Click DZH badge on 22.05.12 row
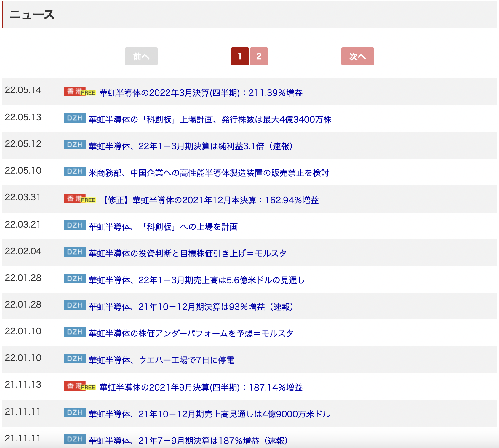 (x=75, y=145)
